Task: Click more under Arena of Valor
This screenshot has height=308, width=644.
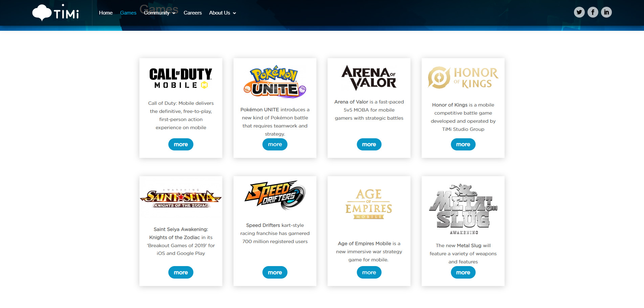Action: (369, 144)
